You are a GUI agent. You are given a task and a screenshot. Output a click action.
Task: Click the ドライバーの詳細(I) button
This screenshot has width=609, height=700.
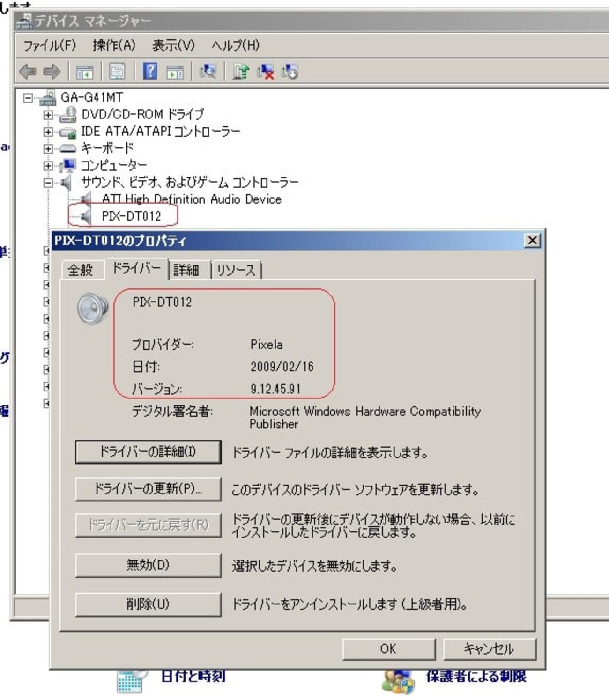(x=148, y=452)
